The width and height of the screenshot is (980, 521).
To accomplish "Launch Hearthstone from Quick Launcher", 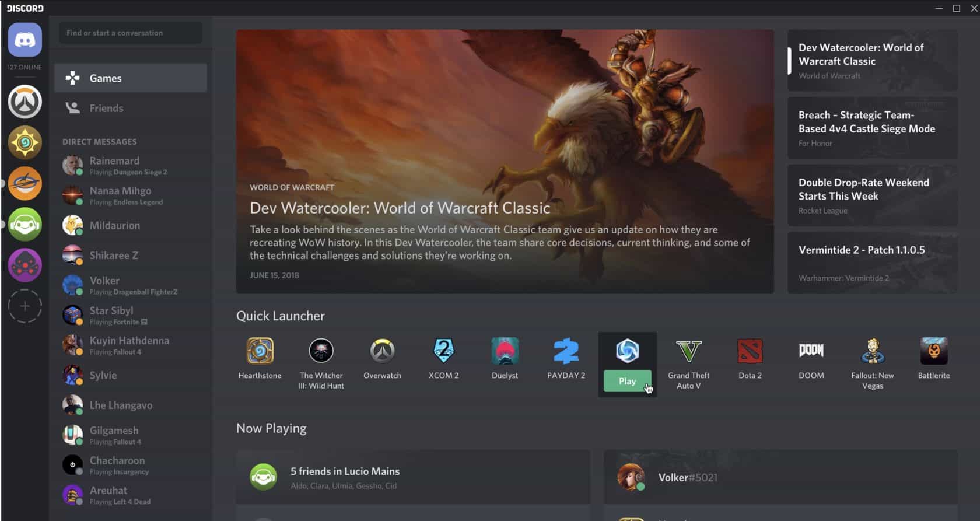I will coord(260,351).
